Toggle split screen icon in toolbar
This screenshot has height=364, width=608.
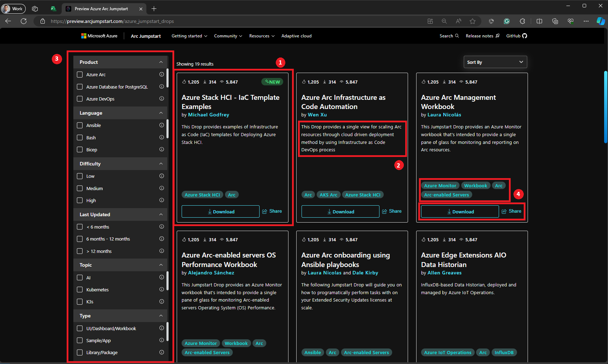point(539,21)
